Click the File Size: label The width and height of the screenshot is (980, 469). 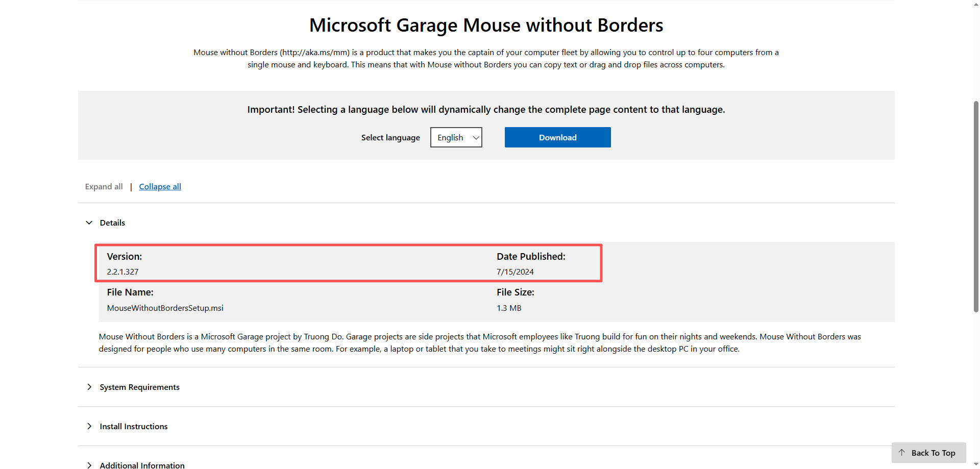tap(516, 292)
